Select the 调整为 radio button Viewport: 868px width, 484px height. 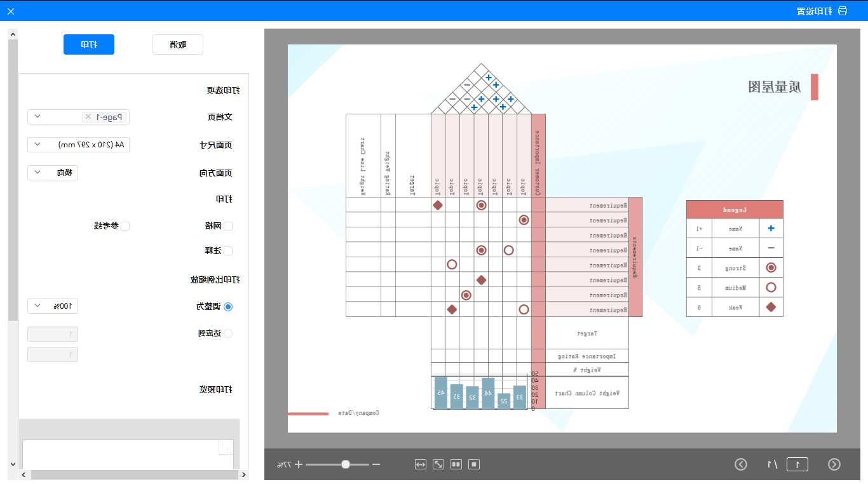tap(228, 306)
